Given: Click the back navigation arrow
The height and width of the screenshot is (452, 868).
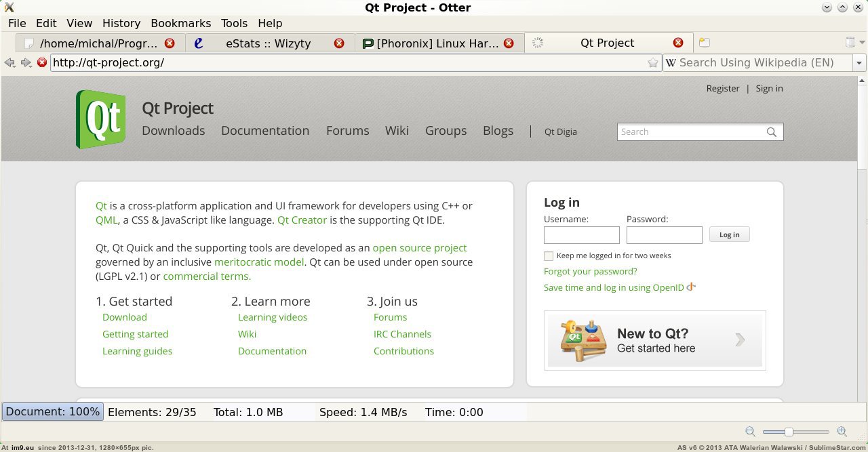Looking at the screenshot, I should [x=9, y=62].
